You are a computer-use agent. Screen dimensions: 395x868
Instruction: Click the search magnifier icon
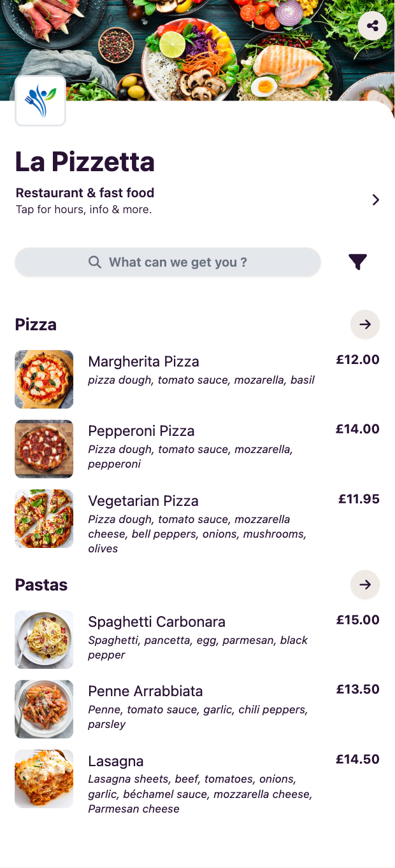tap(95, 262)
